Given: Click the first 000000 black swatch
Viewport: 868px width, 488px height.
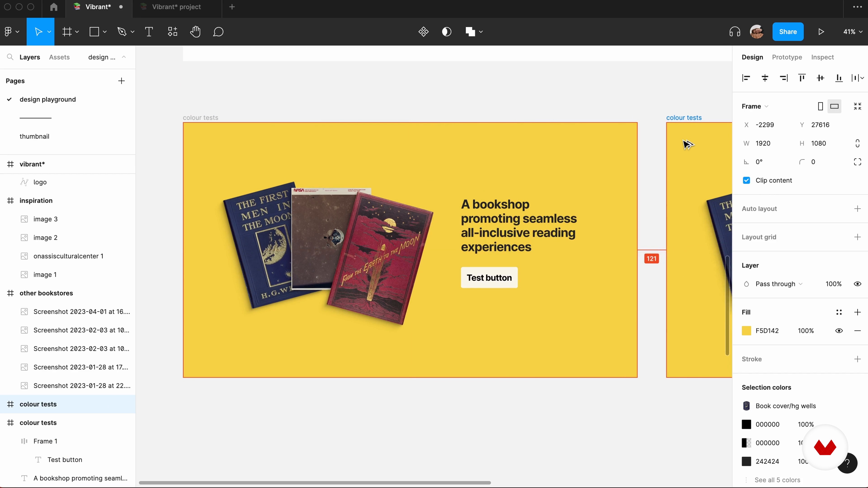Looking at the screenshot, I should 746,424.
